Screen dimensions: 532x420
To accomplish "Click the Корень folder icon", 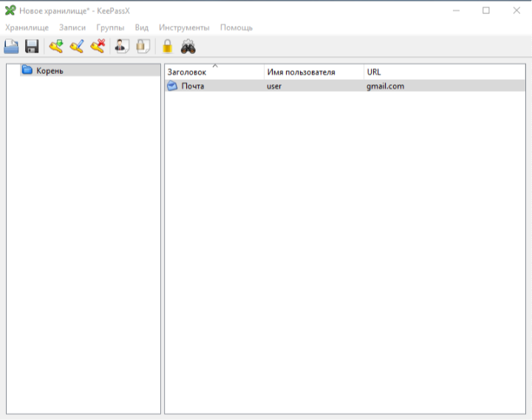I will 27,70.
